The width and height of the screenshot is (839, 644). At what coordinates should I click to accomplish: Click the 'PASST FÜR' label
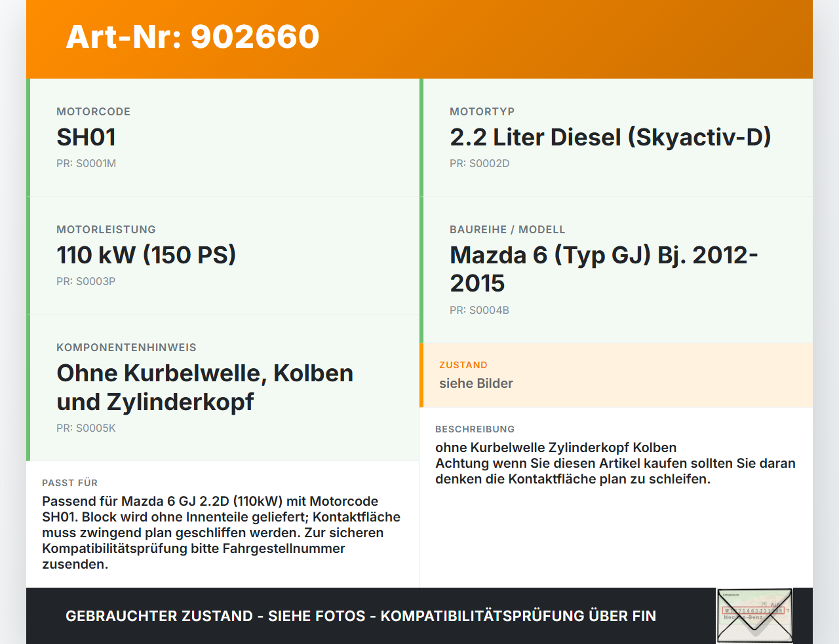[70, 483]
